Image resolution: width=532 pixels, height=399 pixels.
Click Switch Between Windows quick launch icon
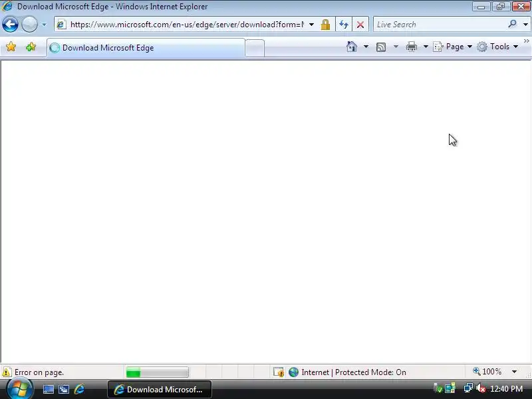[64, 389]
